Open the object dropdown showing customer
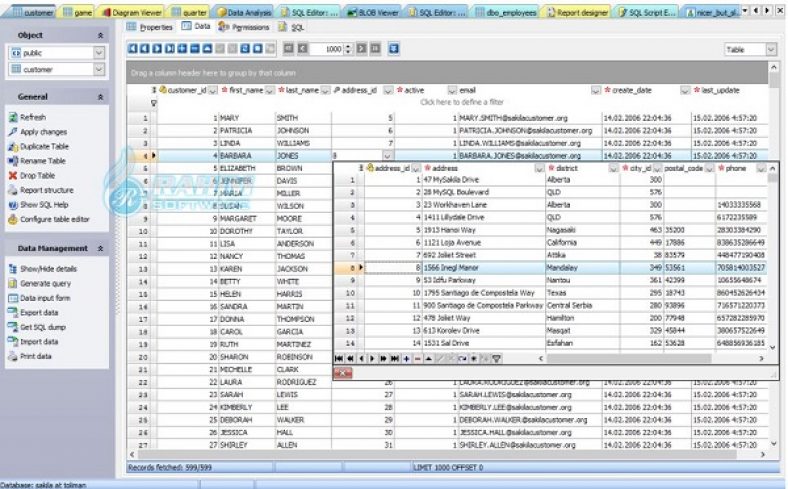This screenshot has height=489, width=788. click(99, 69)
